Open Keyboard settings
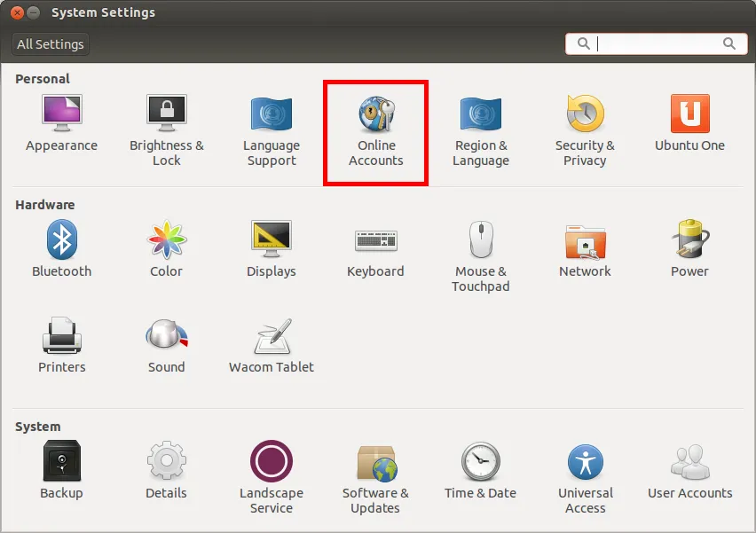This screenshot has width=756, height=533. pyautogui.click(x=375, y=252)
